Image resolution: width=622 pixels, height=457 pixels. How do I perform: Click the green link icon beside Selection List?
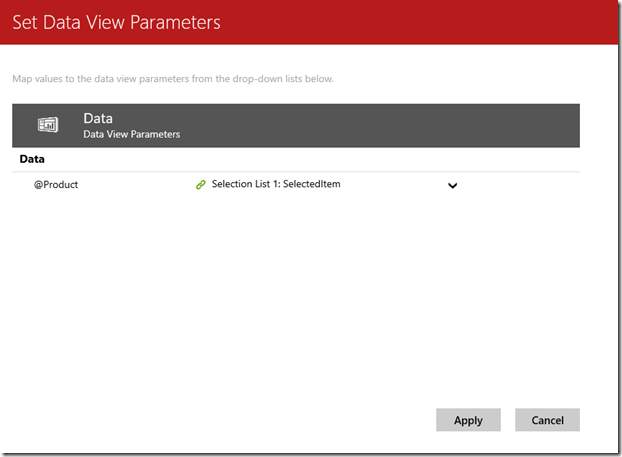tap(200, 185)
